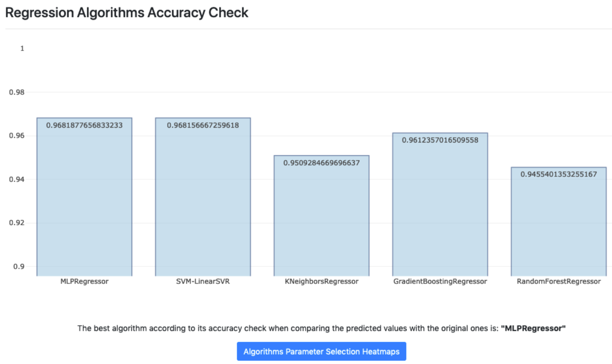The width and height of the screenshot is (612, 364).
Task: Click the 0.9681877656833233 value label
Action: point(84,125)
